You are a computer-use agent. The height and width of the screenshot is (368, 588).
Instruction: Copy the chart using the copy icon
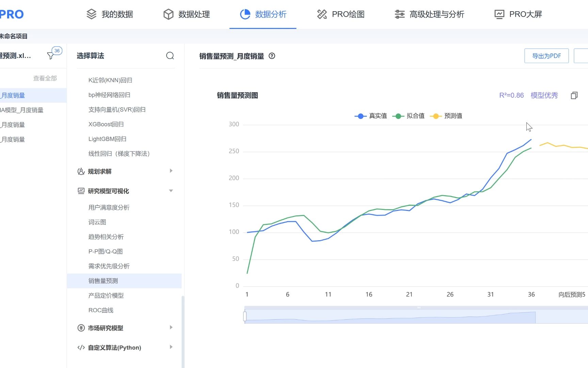point(574,95)
